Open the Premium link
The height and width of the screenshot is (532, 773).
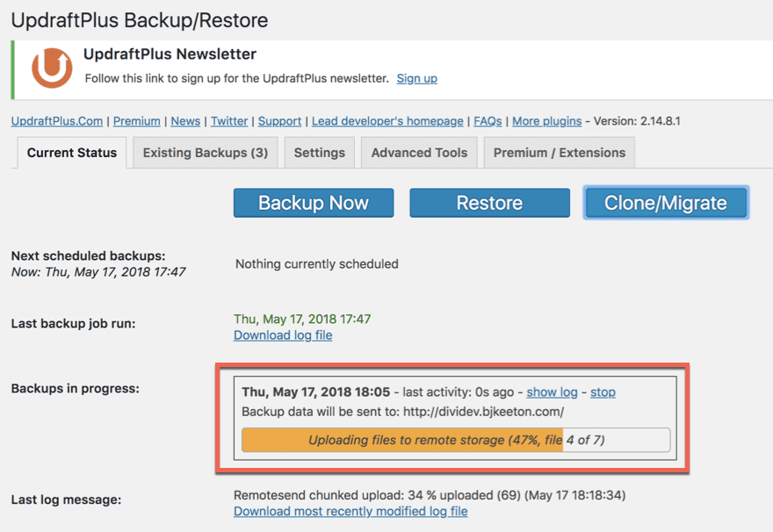tap(136, 120)
